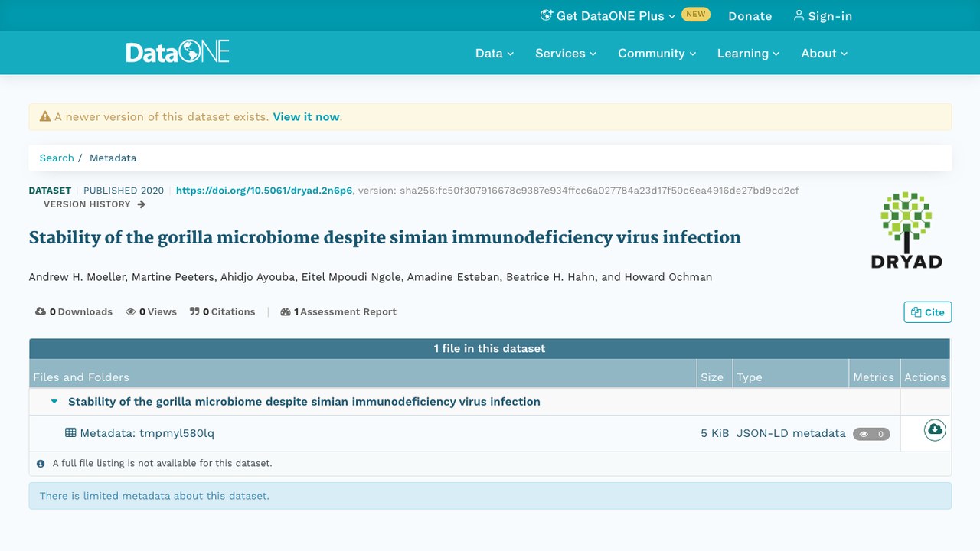Expand the Community menu
Viewport: 980px width, 551px height.
pos(657,54)
